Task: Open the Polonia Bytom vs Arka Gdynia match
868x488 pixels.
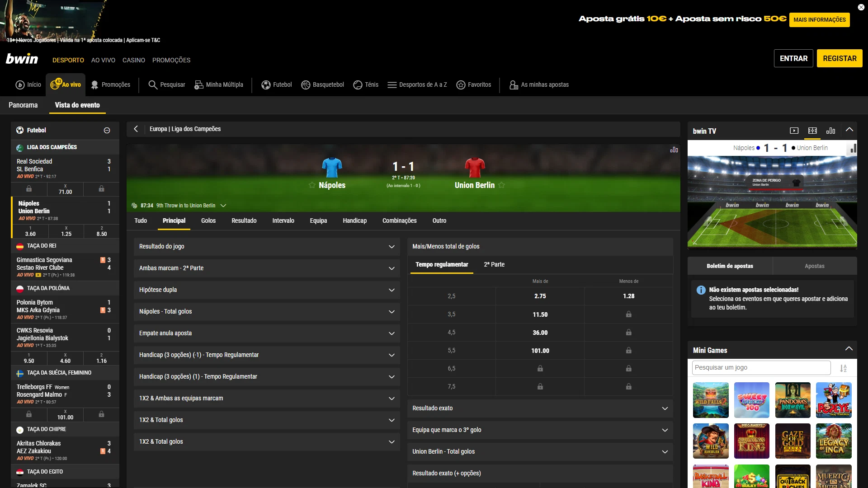Action: (x=65, y=310)
